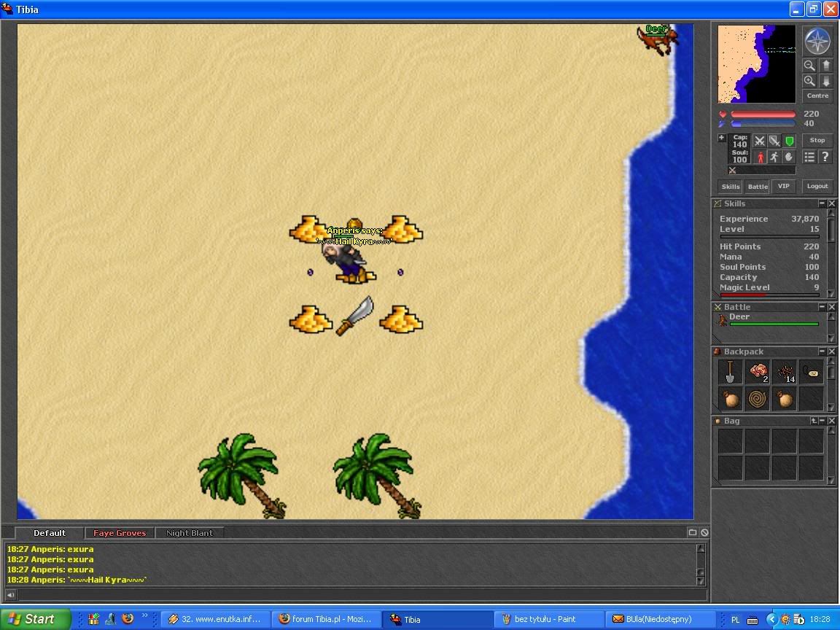
Task: Open the channel list icon
Action: tap(693, 532)
